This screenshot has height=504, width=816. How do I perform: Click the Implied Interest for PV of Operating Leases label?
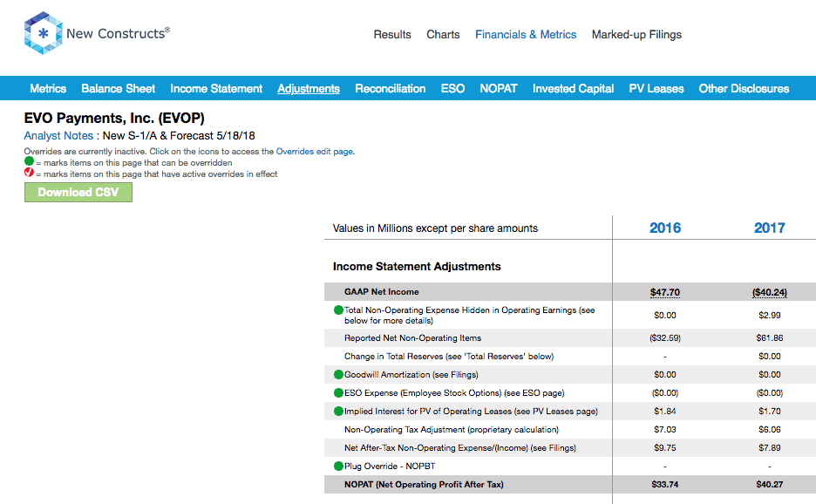tap(471, 412)
